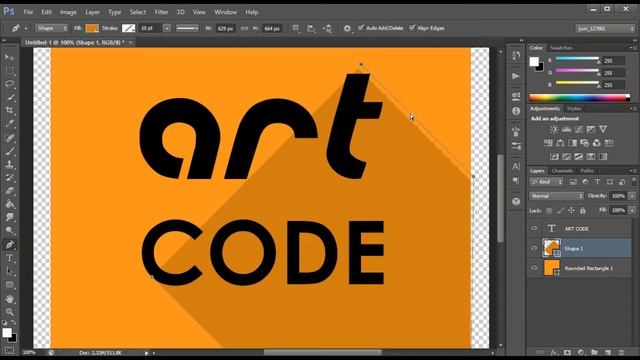The height and width of the screenshot is (360, 640).
Task: Toggle lock position
Action: click(571, 211)
